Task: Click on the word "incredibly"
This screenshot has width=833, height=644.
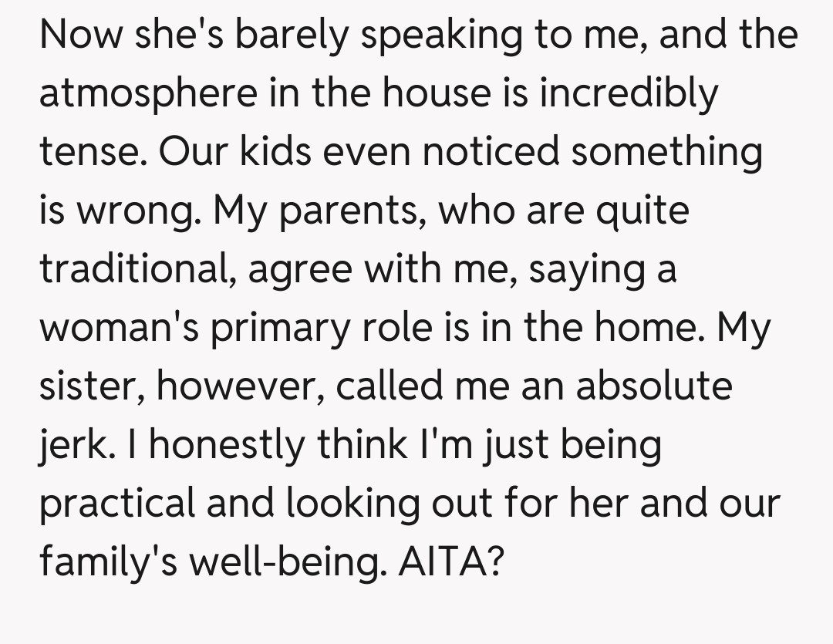Action: tap(631, 94)
